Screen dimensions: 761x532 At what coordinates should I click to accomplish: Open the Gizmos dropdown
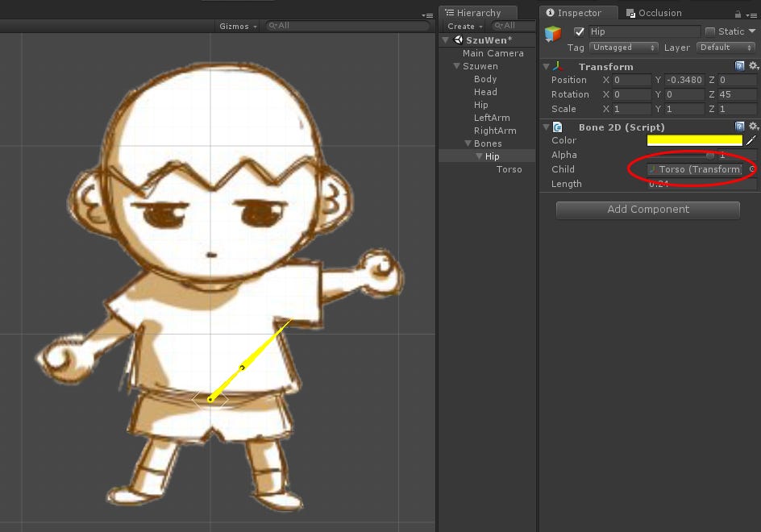pos(236,26)
